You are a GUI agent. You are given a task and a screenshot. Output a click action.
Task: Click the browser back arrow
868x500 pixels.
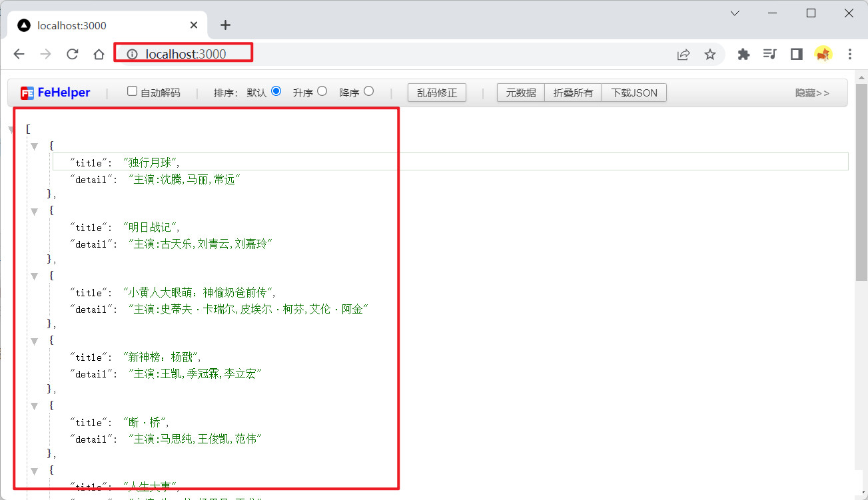point(19,55)
